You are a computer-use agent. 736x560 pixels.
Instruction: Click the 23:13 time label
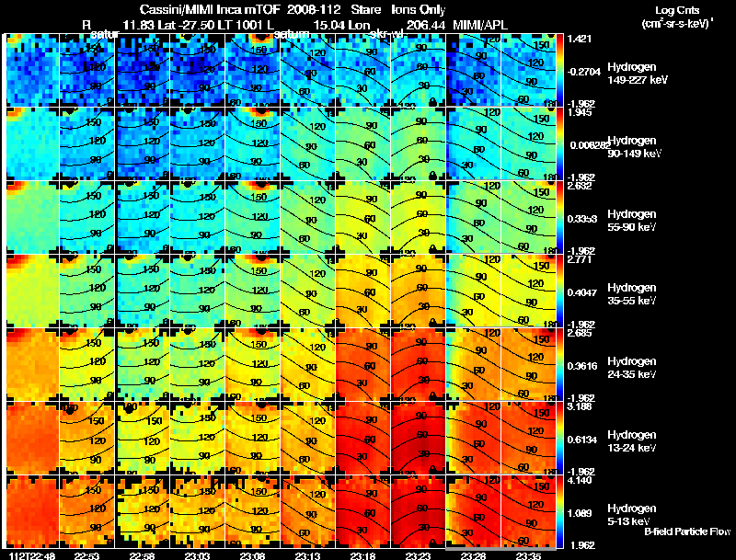point(307,555)
